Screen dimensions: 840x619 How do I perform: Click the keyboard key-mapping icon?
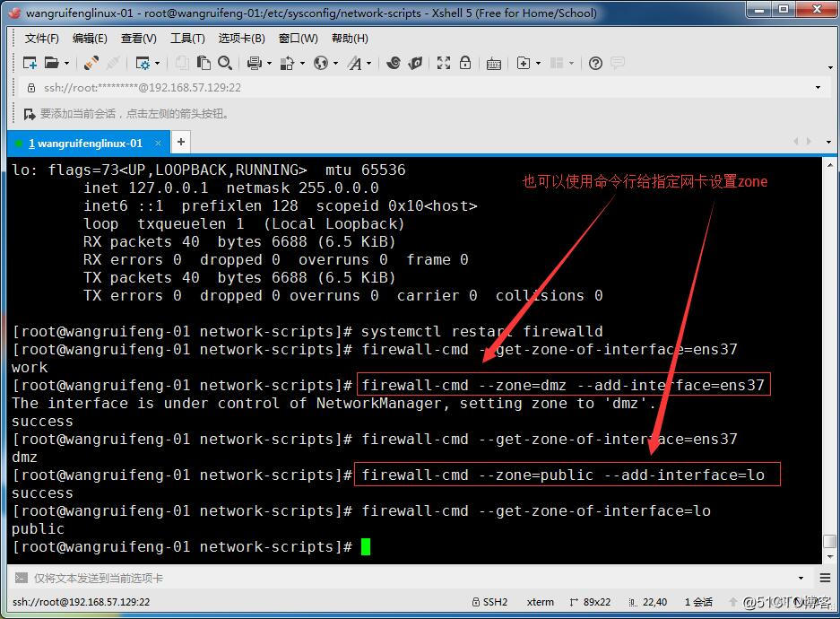(x=493, y=64)
